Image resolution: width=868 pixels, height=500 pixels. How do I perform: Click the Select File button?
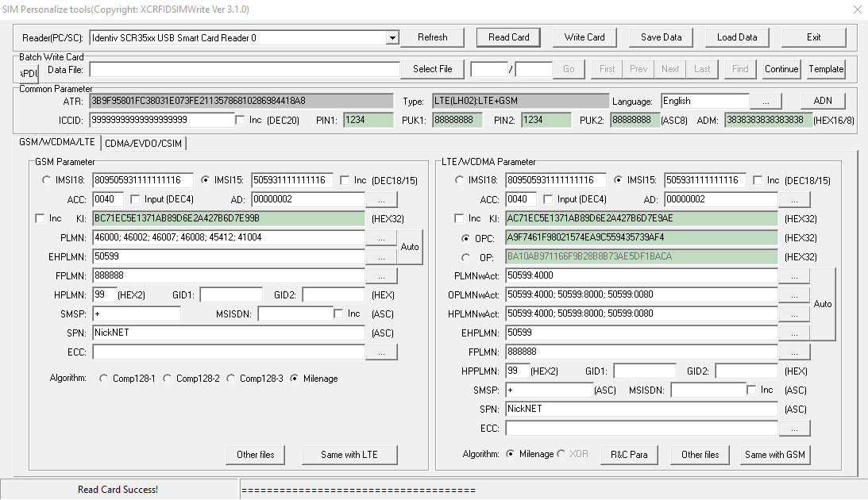point(432,69)
